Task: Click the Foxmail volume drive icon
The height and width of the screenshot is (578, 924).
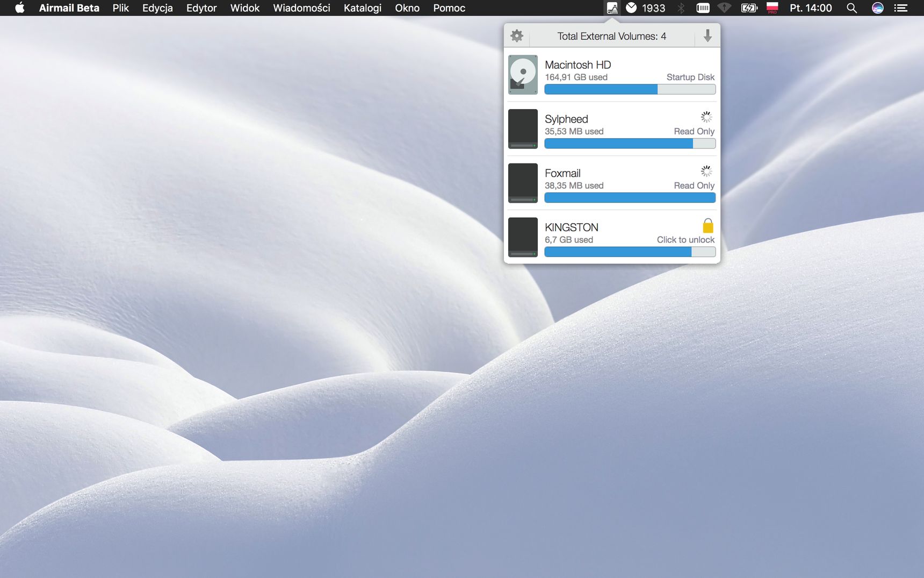Action: 523,183
